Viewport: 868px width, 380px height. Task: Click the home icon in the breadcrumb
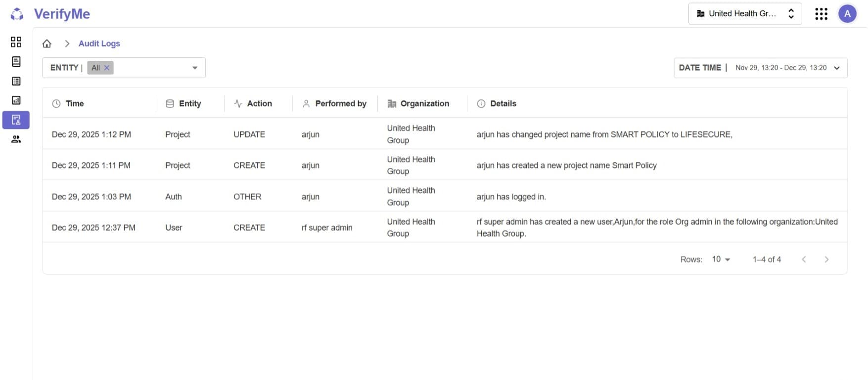tap(46, 43)
